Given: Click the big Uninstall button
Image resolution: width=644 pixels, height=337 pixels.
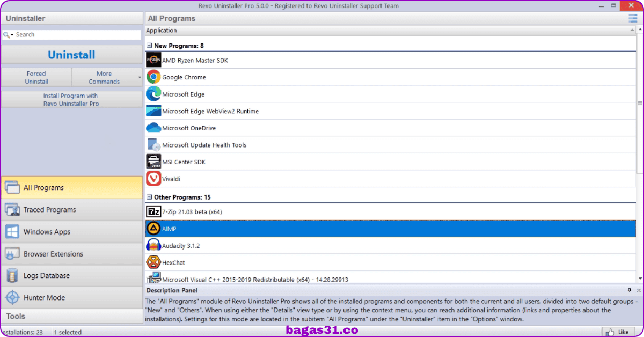Looking at the screenshot, I should coord(71,55).
